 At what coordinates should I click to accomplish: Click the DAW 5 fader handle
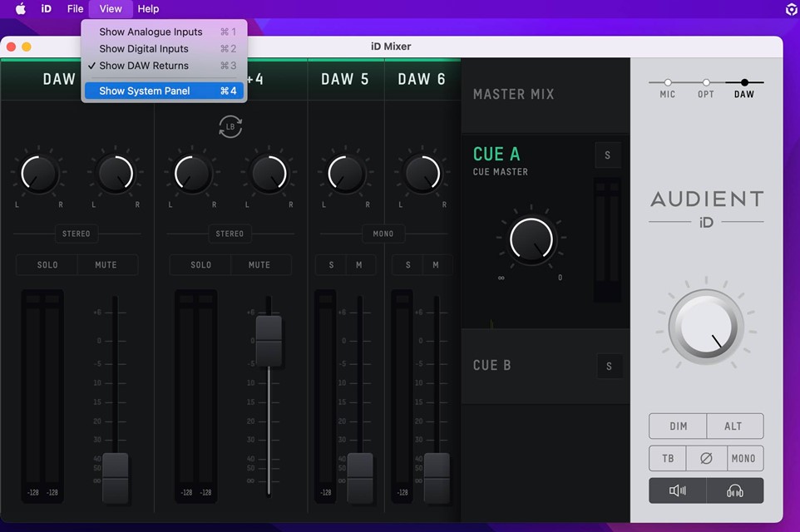click(360, 477)
